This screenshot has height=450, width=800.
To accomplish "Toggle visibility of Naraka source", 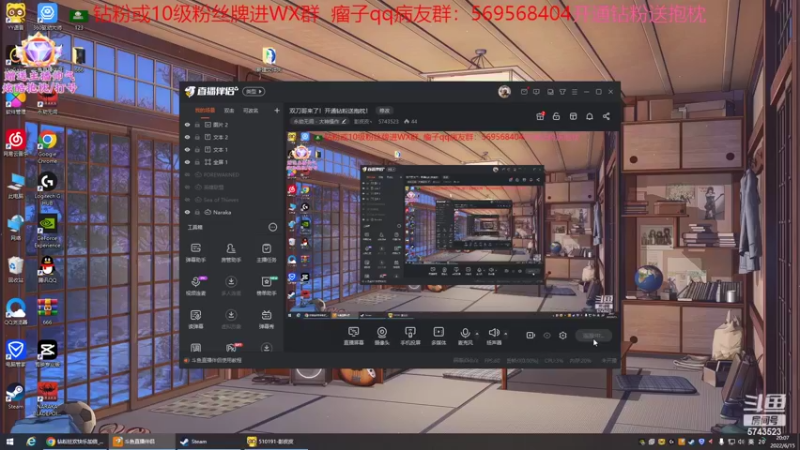I will coord(187,212).
